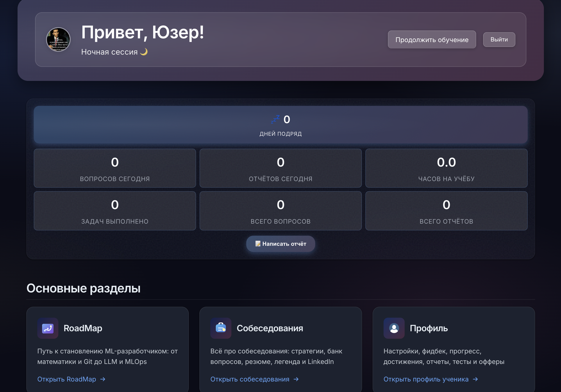Click the Дней подряд streak banner
Screen dimensions: 561x392
(x=280, y=125)
